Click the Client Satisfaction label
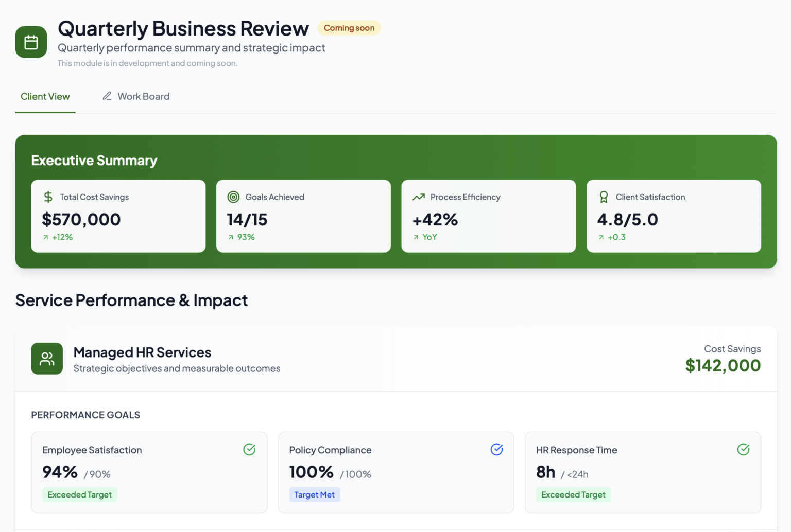This screenshot has width=791, height=532. point(650,197)
